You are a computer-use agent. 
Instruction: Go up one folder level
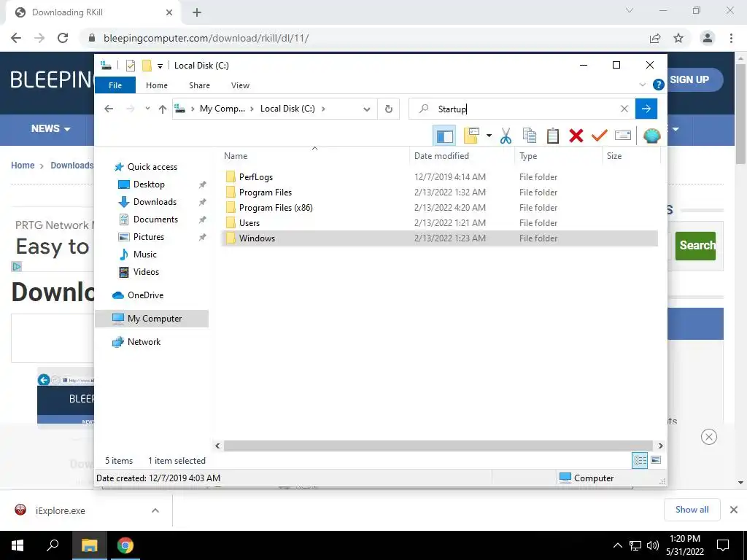[x=163, y=109]
